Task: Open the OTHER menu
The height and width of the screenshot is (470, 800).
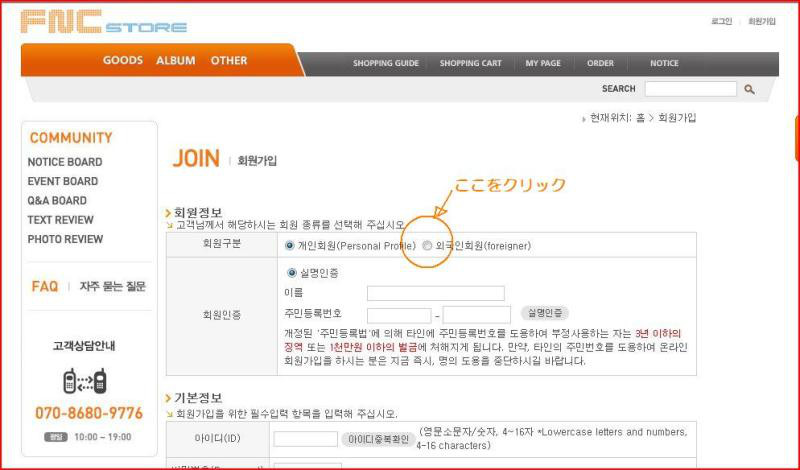Action: pyautogui.click(x=229, y=61)
